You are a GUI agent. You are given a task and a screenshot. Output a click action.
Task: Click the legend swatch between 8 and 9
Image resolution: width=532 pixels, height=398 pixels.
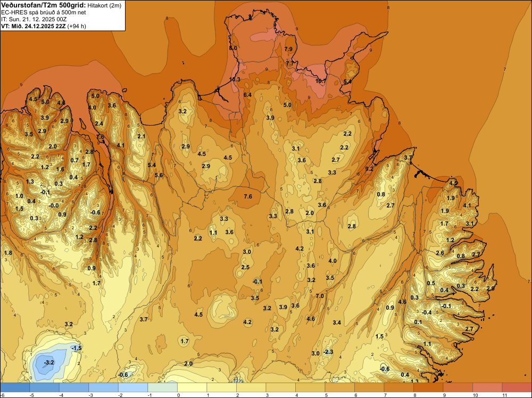(428, 387)
